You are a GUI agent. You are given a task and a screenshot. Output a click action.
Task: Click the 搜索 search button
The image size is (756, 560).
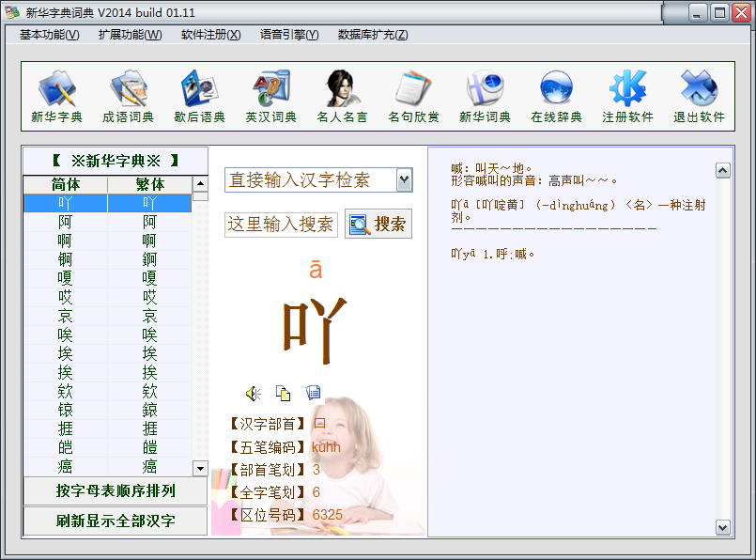coord(378,224)
